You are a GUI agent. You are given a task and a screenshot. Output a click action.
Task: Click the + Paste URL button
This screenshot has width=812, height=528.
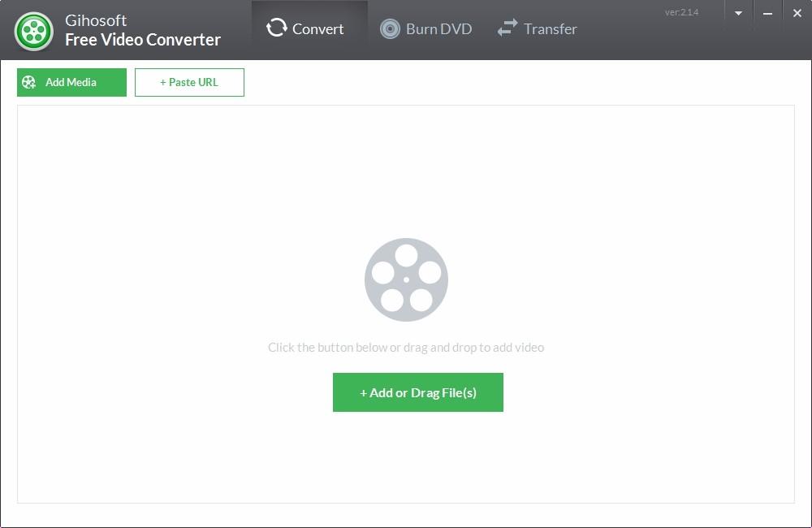click(x=189, y=82)
